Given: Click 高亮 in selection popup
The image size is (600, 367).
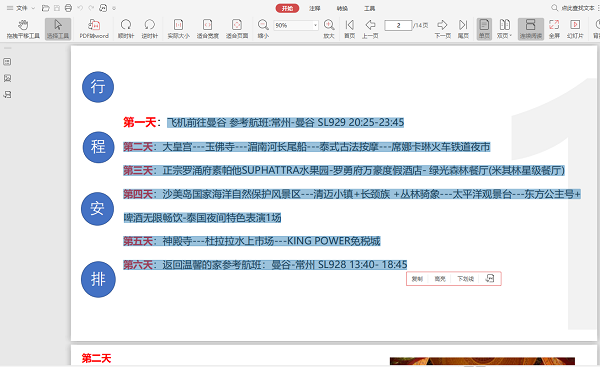Looking at the screenshot, I should 440,279.
